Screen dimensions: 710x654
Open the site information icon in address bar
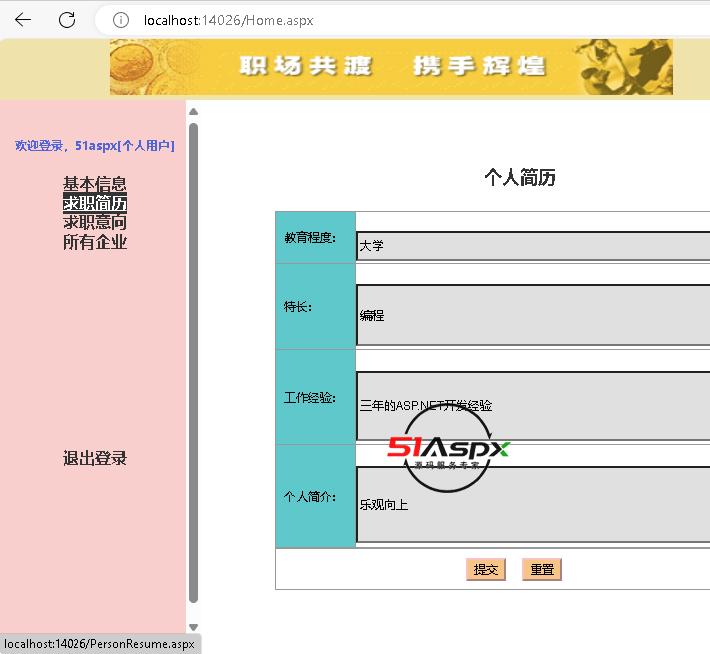[120, 20]
